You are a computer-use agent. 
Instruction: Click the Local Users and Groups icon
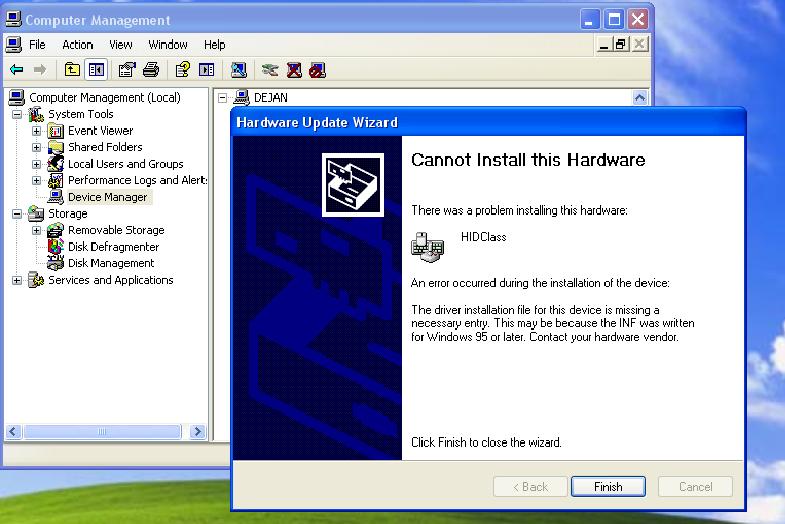[x=56, y=164]
